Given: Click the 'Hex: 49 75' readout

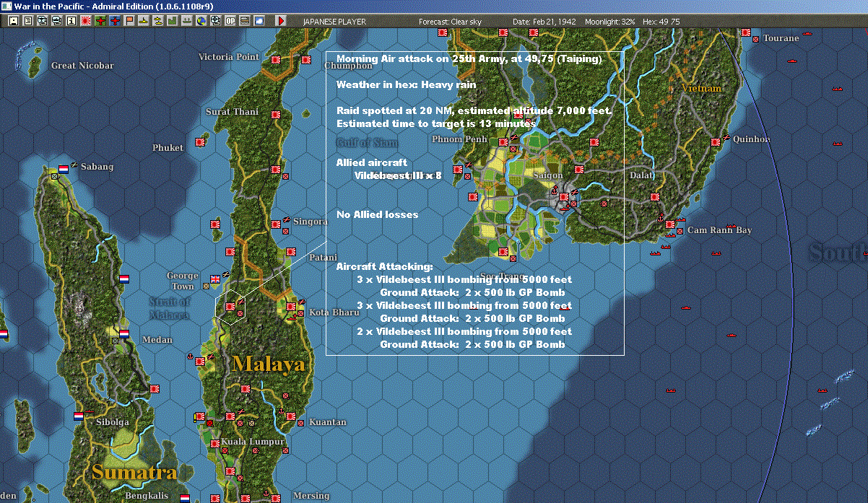Looking at the screenshot, I should 661,22.
